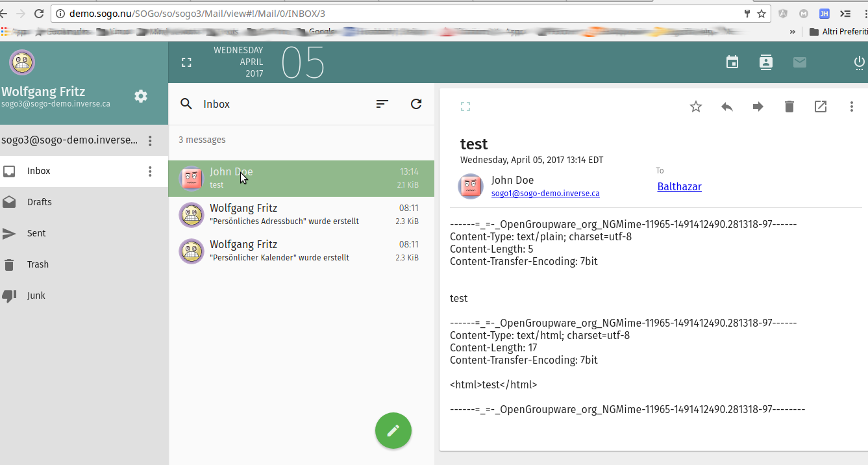The image size is (868, 465).
Task: Click the Inbox search magnifier icon
Action: [x=186, y=104]
